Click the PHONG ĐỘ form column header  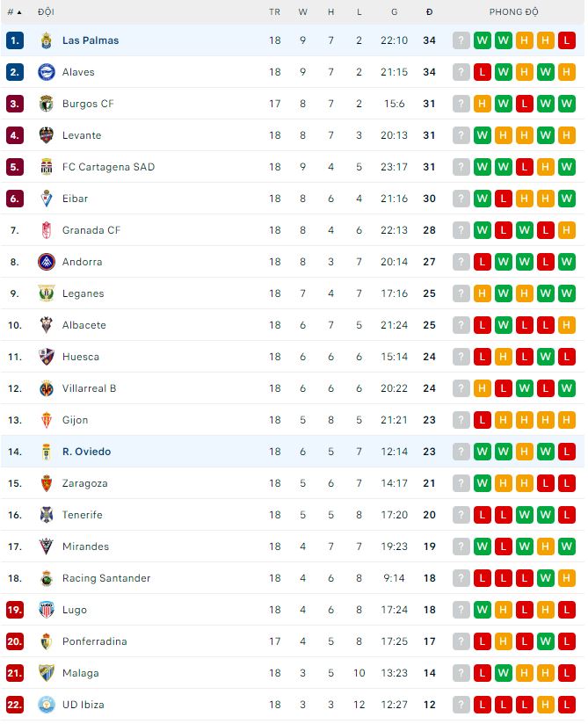(513, 12)
